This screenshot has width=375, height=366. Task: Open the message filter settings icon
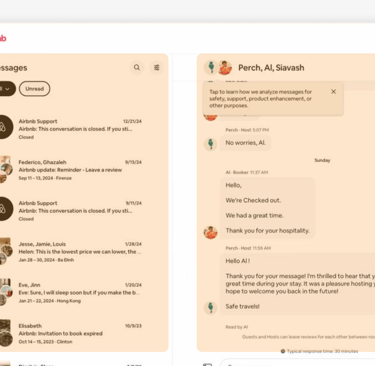(x=156, y=67)
